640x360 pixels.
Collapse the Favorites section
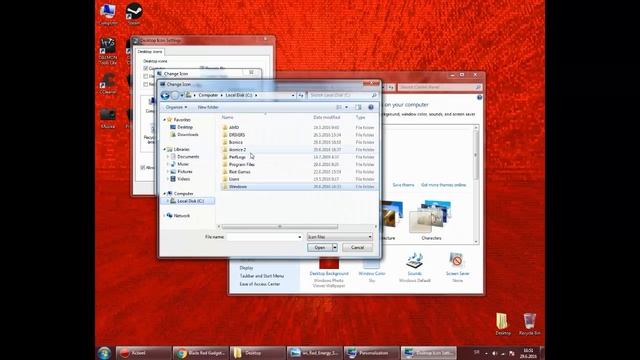pyautogui.click(x=164, y=120)
